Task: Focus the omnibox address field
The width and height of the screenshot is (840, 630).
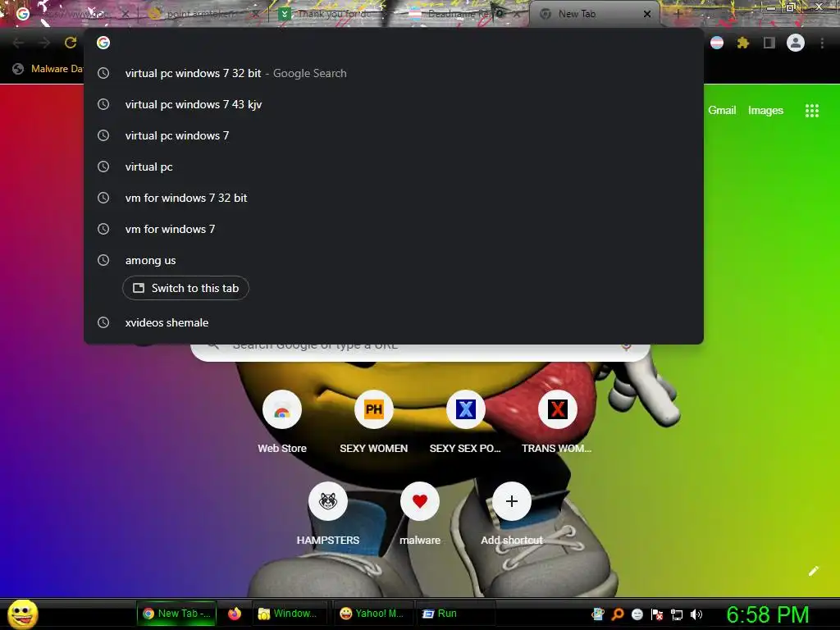Action: [394, 43]
